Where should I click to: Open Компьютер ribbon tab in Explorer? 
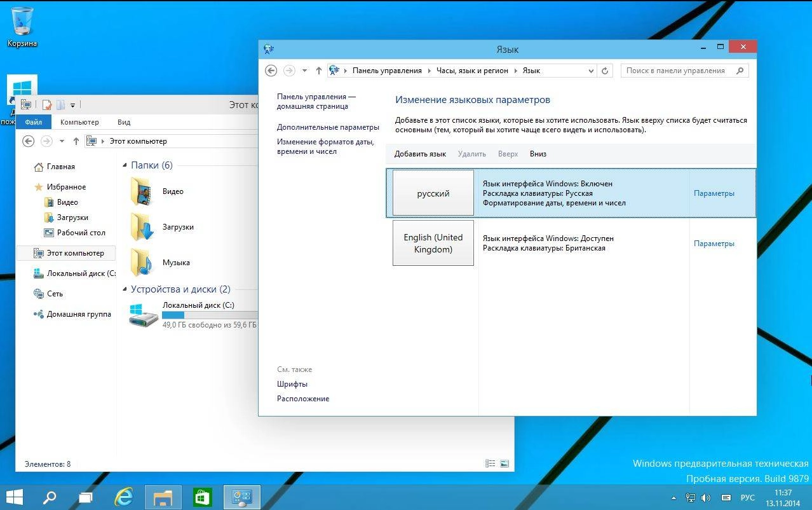click(x=79, y=122)
